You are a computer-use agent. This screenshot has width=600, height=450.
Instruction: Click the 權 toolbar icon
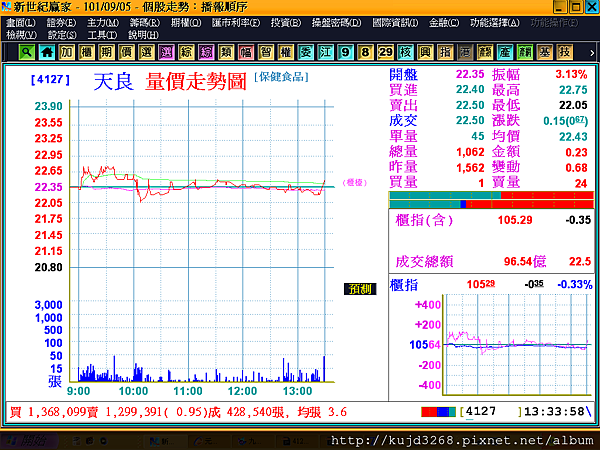pos(285,52)
